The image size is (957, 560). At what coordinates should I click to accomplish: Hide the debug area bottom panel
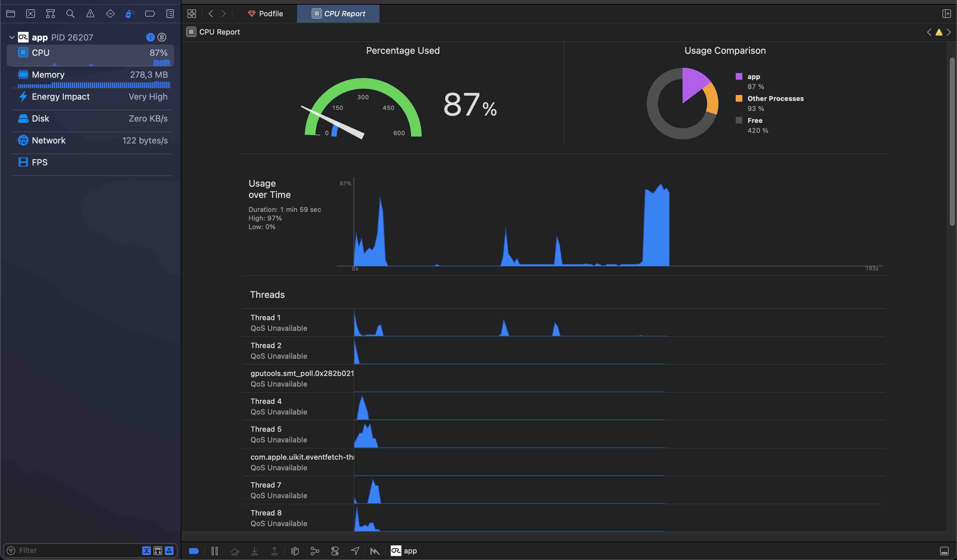point(944,550)
